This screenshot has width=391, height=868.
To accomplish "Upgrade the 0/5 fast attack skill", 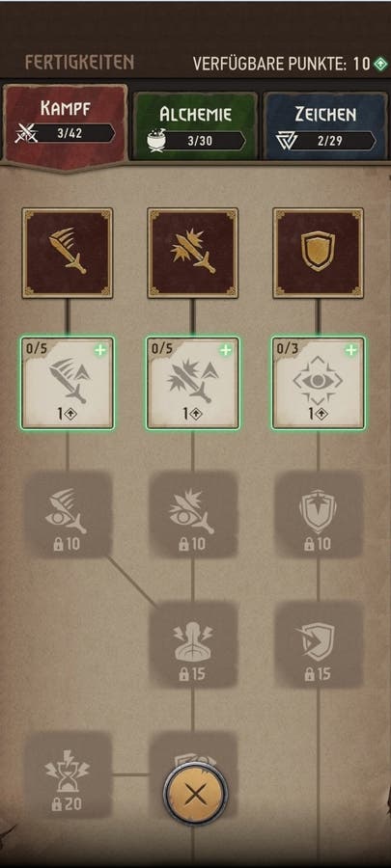I will pos(68,383).
